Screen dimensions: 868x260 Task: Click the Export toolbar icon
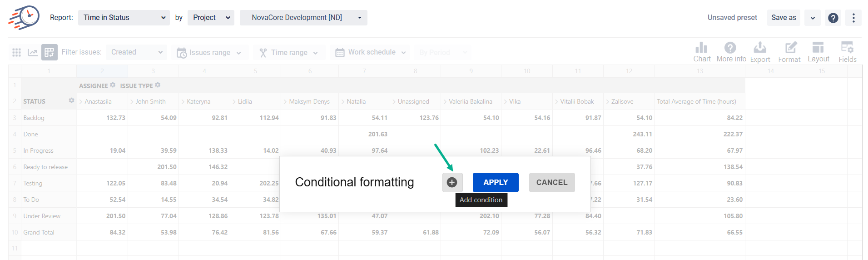pos(760,52)
